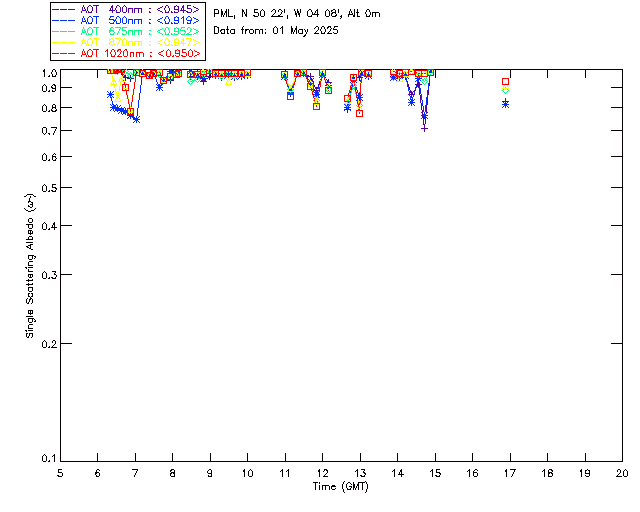Click the x-axis tick label 12
The image size is (640, 512).
pyautogui.click(x=322, y=473)
